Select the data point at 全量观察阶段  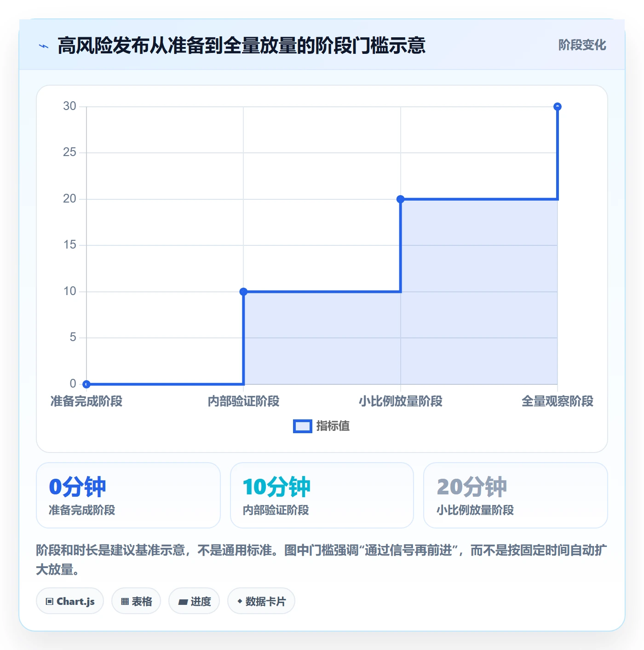coord(558,107)
